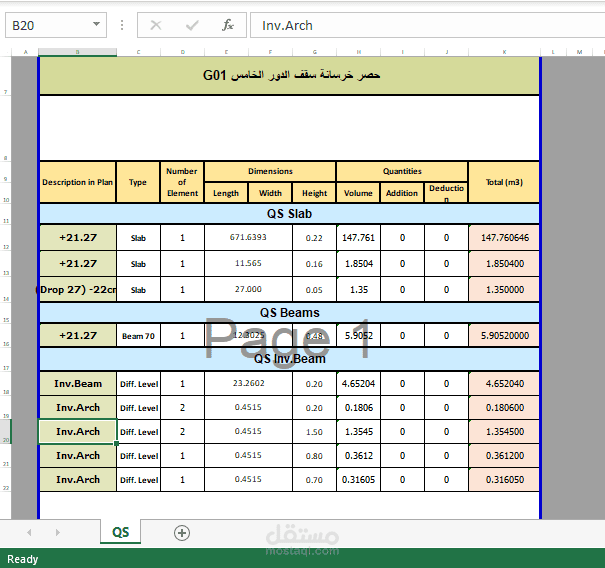Select cell with volume 0.1806

(358, 408)
